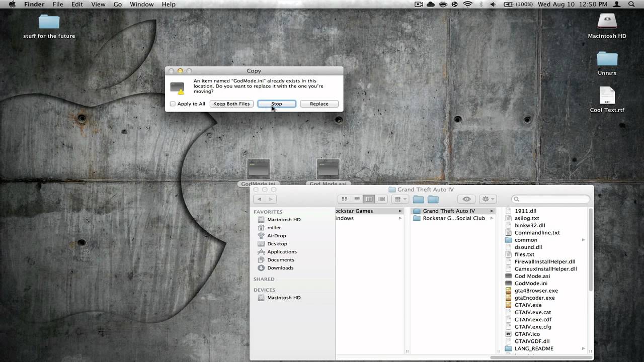This screenshot has width=644, height=362.
Task: Select the stuff for the future folder
Action: pos(49,27)
